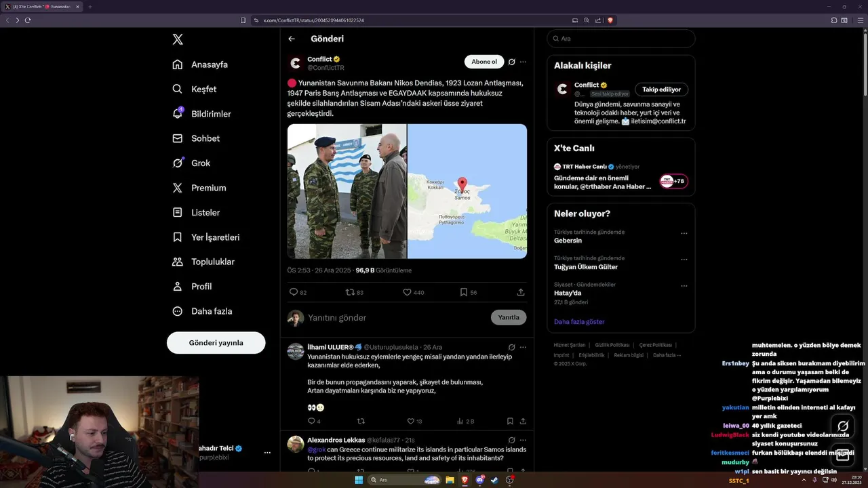Share the Conflict post via share icon
Image resolution: width=868 pixels, height=488 pixels.
pos(521,292)
